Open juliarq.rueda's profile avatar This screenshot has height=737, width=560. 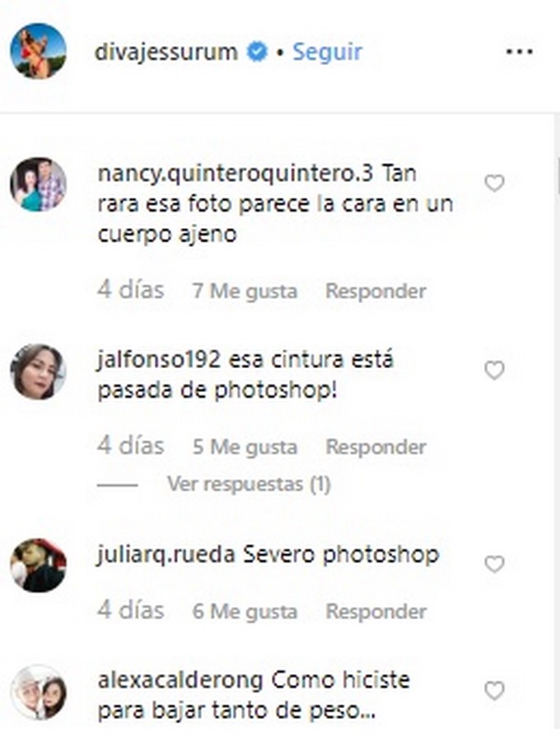pos(38,565)
